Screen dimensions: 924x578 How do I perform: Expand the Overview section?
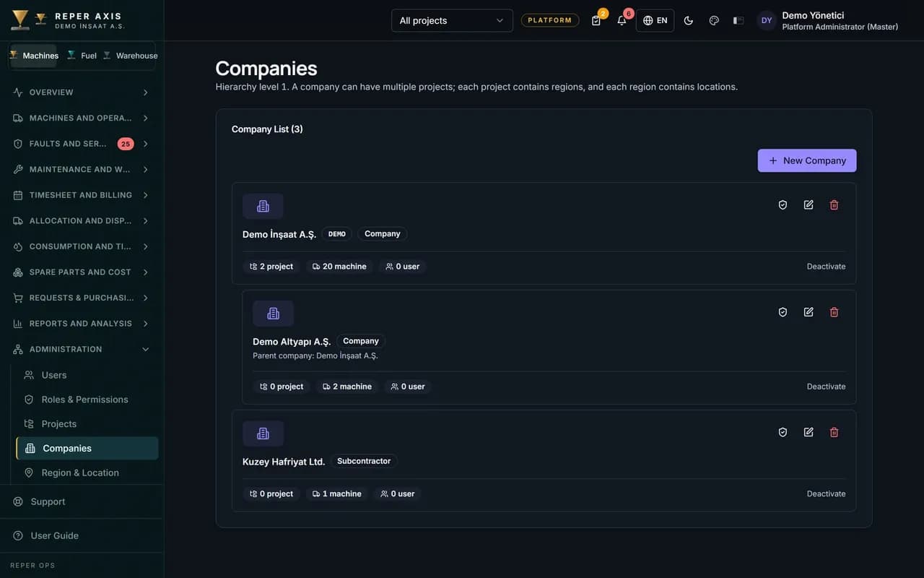[82, 92]
